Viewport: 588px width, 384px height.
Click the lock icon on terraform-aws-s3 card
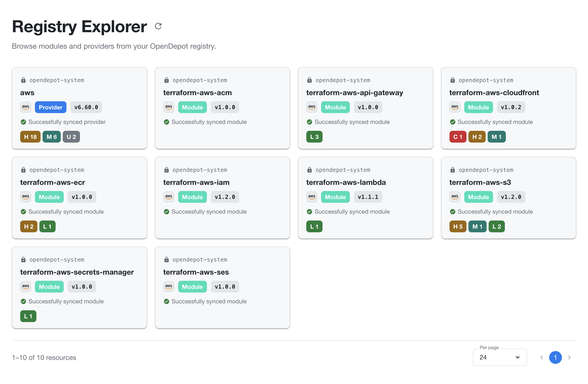(453, 170)
